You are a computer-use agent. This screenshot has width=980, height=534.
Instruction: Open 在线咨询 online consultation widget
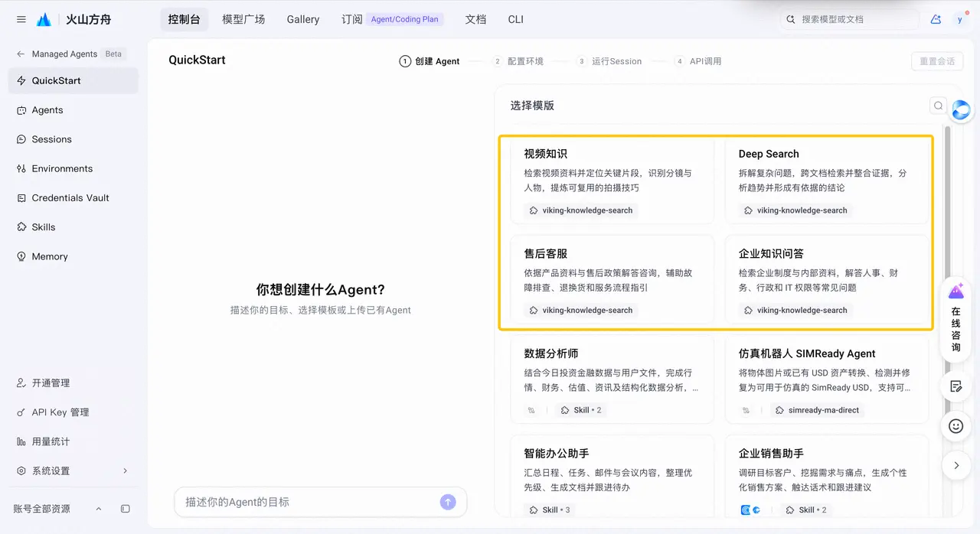coord(955,318)
